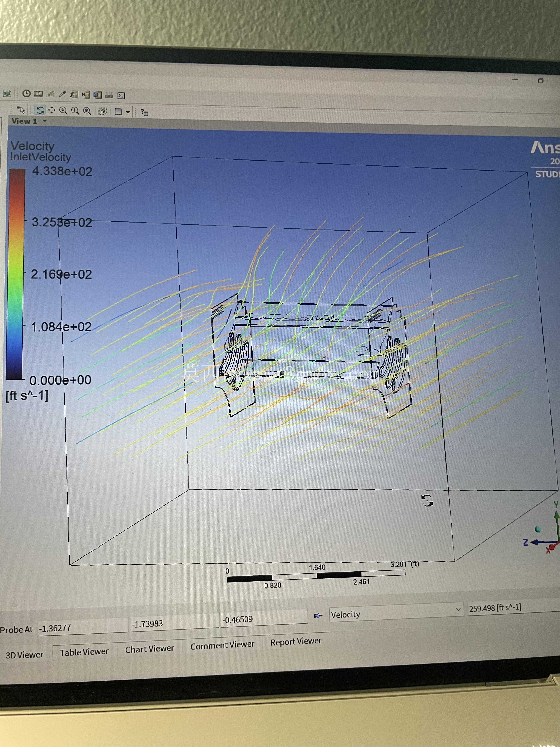The width and height of the screenshot is (560, 747).
Task: Toggle the Rotate view tool
Action: tap(40, 110)
